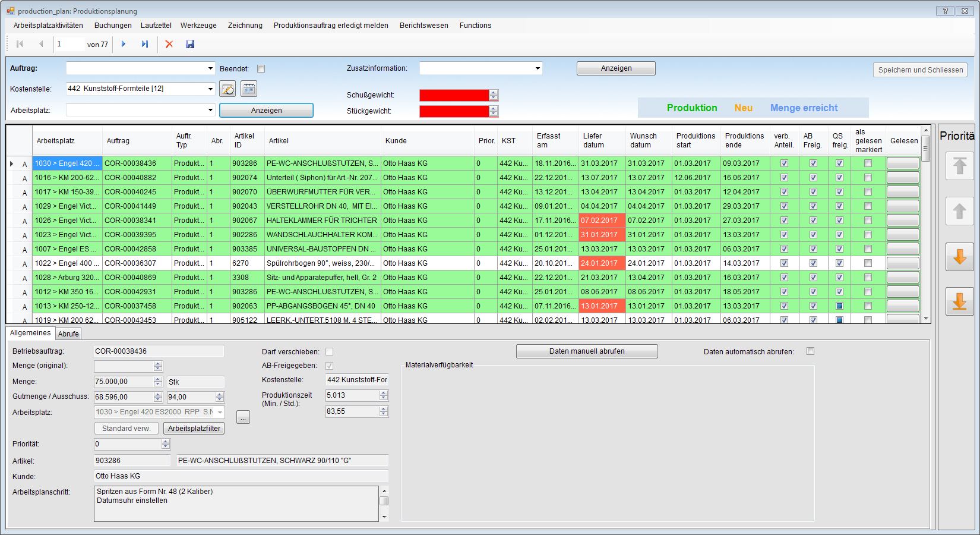This screenshot has width=980, height=535.
Task: Open the Auftrag dropdown
Action: click(210, 68)
